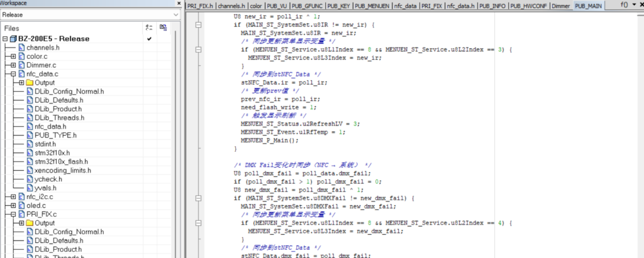This screenshot has height=258, width=644.
Task: Click the configuration column header icon
Action: [x=149, y=28]
